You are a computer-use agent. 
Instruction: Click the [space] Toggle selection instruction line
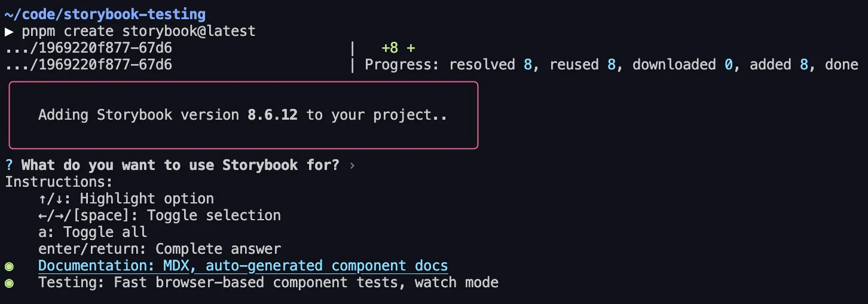pyautogui.click(x=160, y=215)
